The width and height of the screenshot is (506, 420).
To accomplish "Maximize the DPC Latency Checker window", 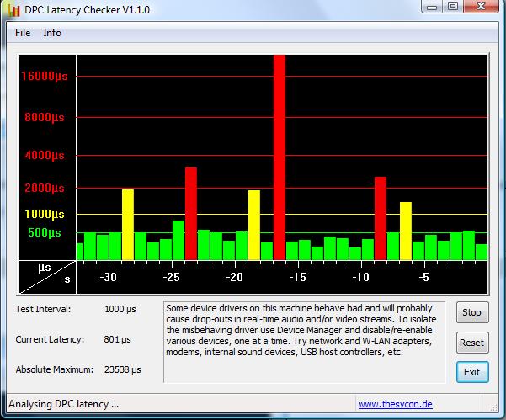I will tap(453, 7).
